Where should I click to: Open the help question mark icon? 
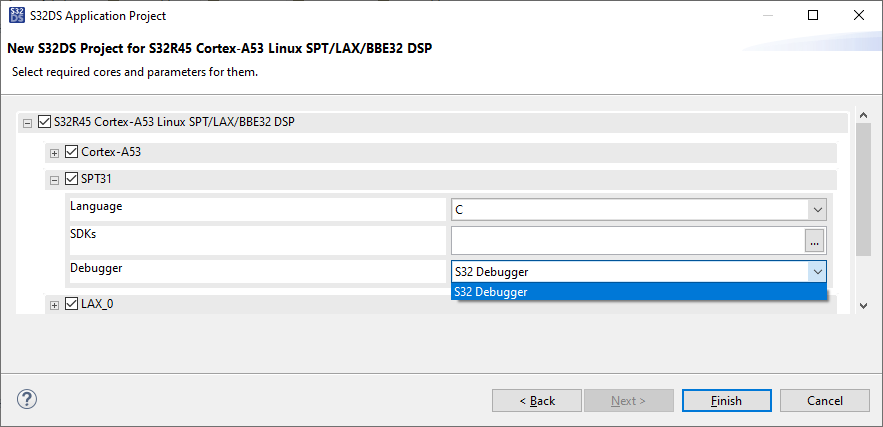click(27, 400)
